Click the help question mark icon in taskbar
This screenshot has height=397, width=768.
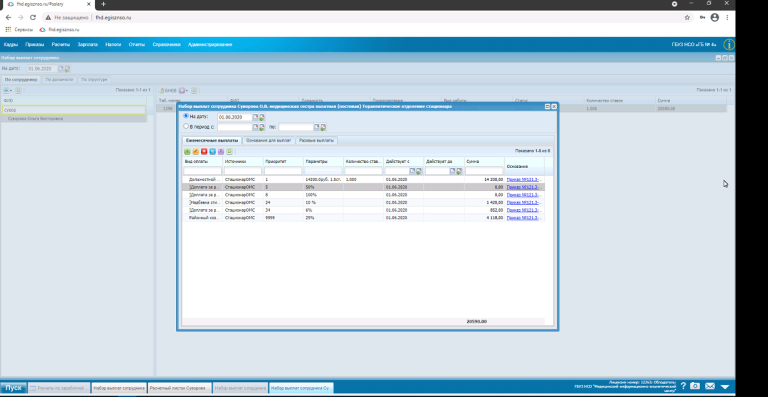coord(683,386)
